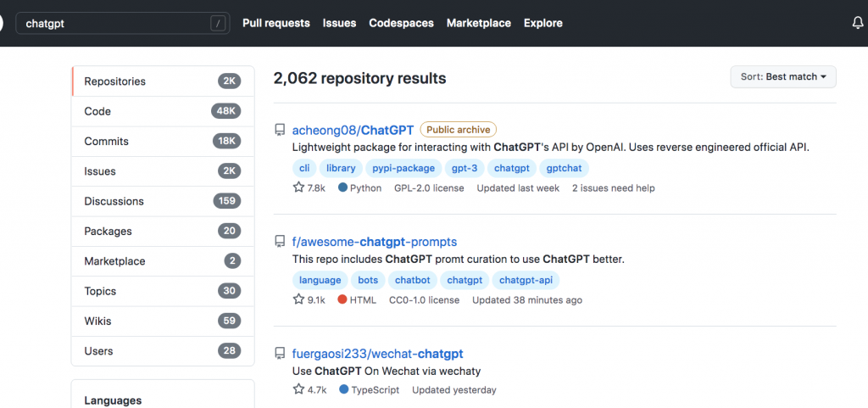Screen dimensions: 868x408
Task: Click the Use ChatGPT On Wechat description
Action: [x=386, y=371]
